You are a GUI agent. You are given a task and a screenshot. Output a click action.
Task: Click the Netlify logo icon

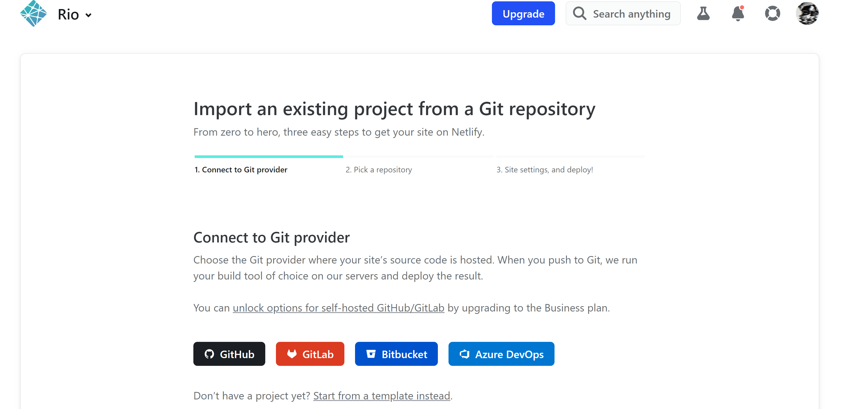pos(33,13)
